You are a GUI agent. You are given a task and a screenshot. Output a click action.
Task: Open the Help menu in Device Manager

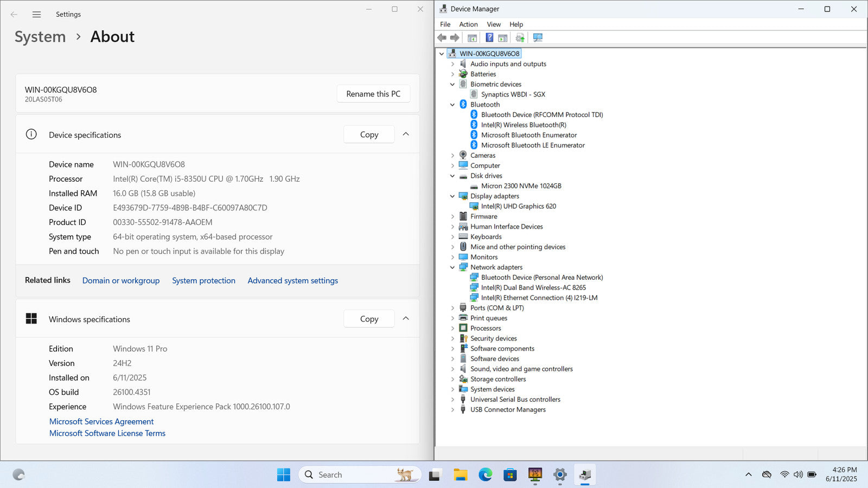coord(516,24)
